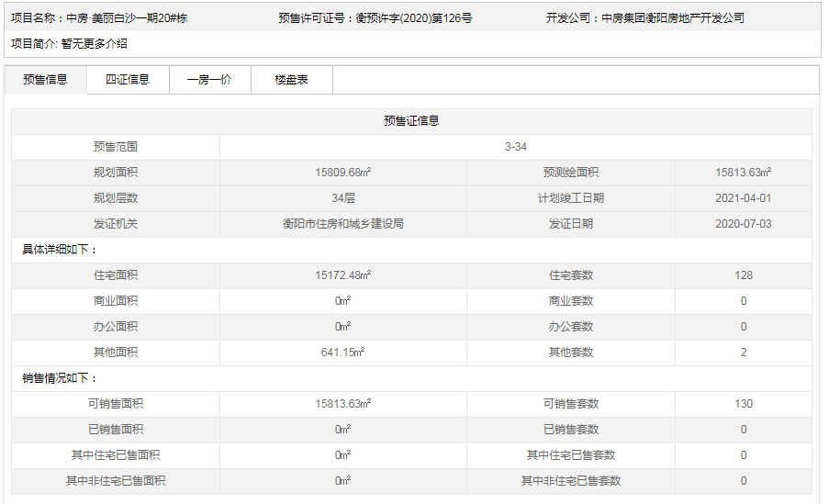Go to the 楼盘表 tab

coord(291,80)
